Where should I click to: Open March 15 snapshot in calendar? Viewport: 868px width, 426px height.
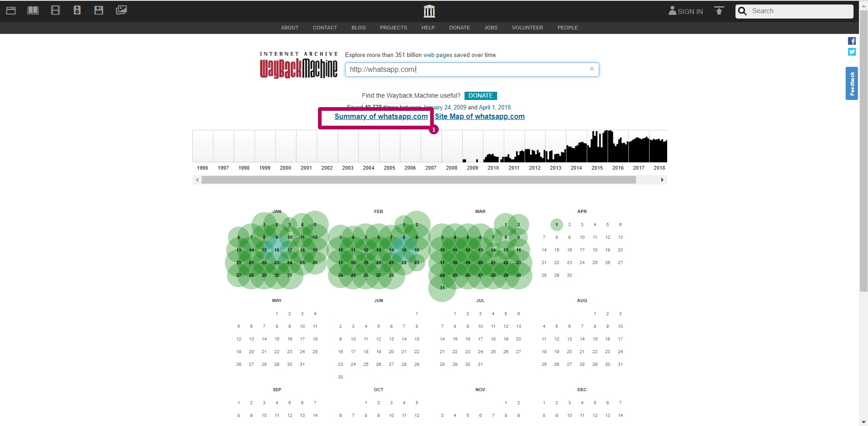click(506, 250)
